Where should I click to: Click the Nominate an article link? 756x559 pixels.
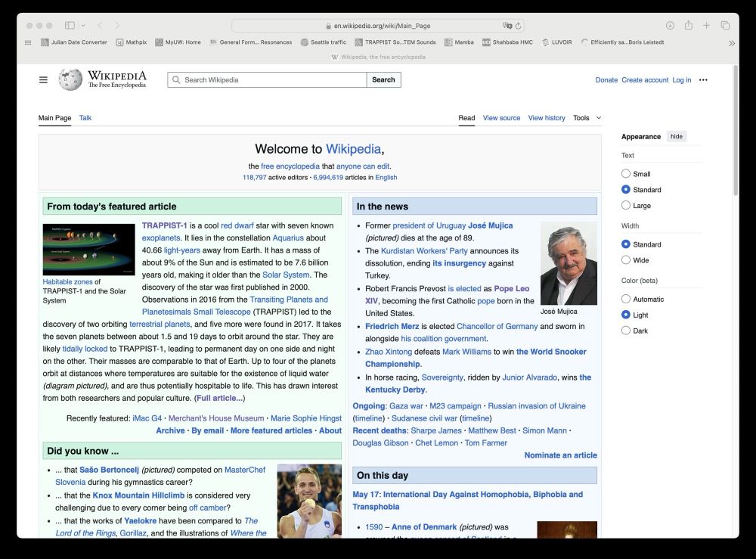click(x=560, y=455)
